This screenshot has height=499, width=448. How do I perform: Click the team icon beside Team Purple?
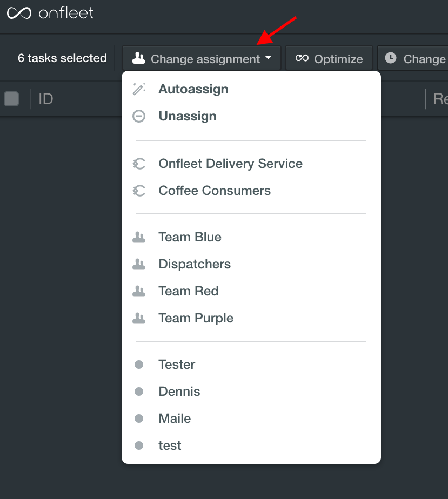[x=139, y=319]
